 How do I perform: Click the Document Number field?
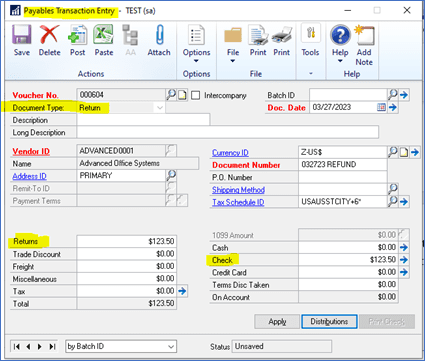click(x=343, y=165)
